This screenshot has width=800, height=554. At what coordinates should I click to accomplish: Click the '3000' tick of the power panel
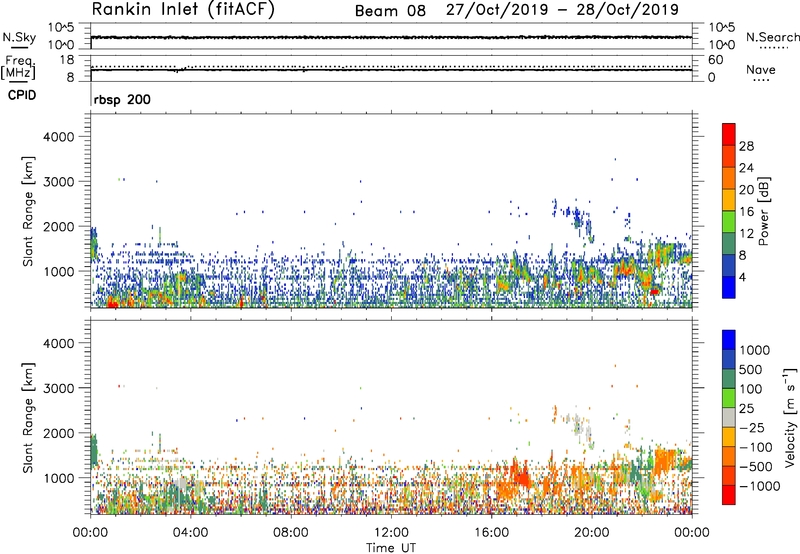(58, 182)
